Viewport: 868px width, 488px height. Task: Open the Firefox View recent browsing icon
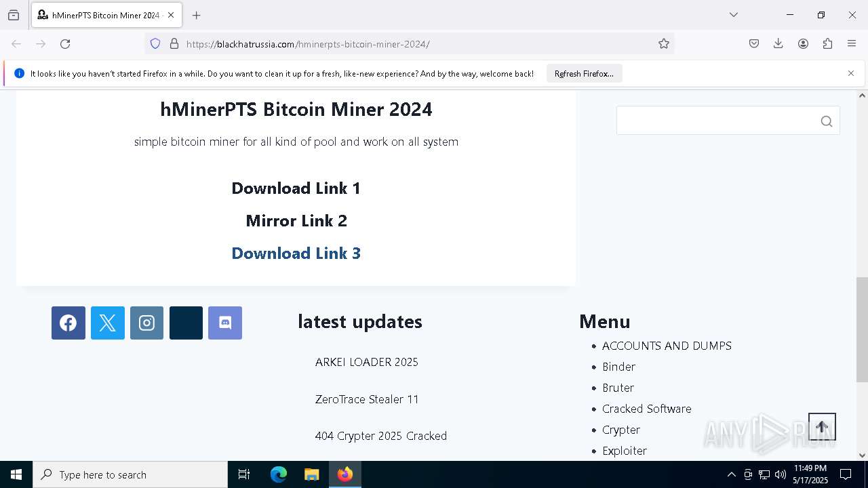pos(14,15)
